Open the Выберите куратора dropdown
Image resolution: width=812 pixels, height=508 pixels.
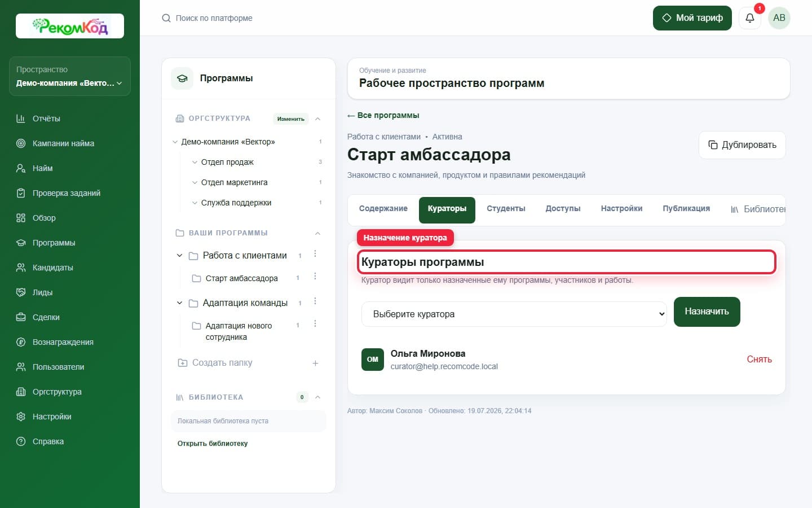514,314
